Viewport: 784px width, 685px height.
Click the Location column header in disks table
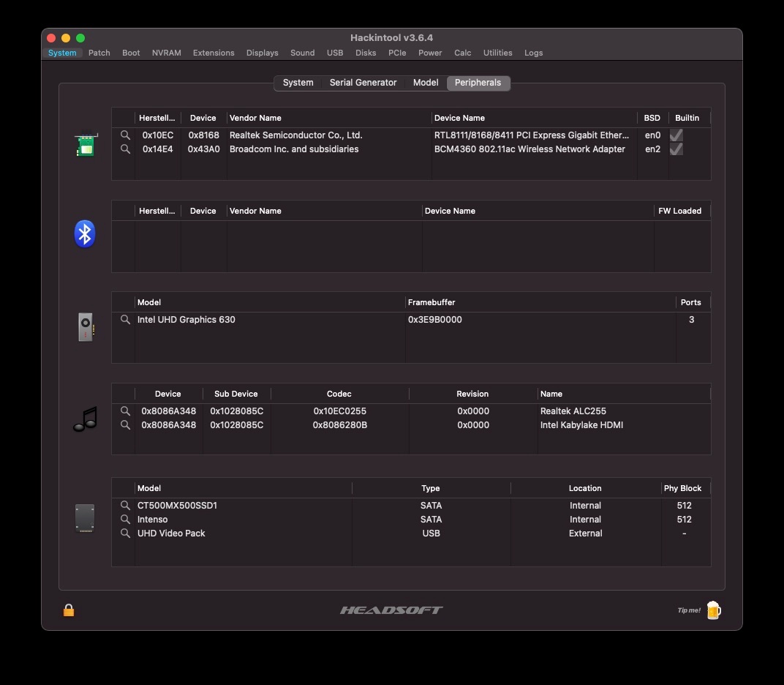tap(585, 488)
